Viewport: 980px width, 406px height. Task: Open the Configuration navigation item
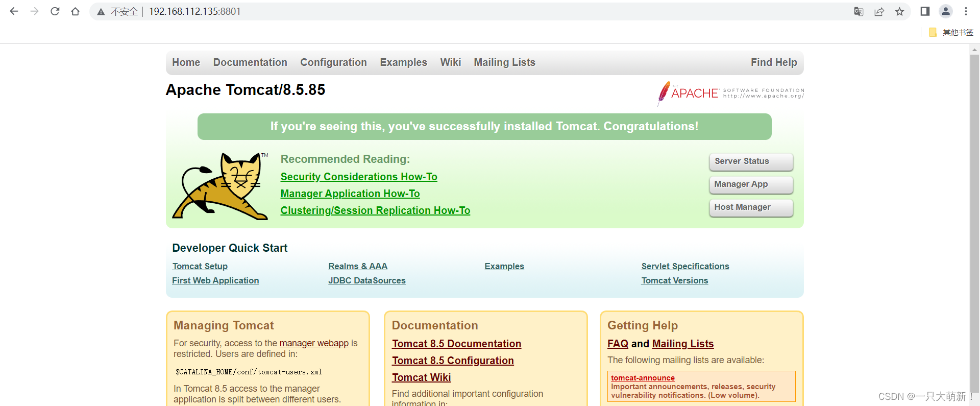(333, 62)
